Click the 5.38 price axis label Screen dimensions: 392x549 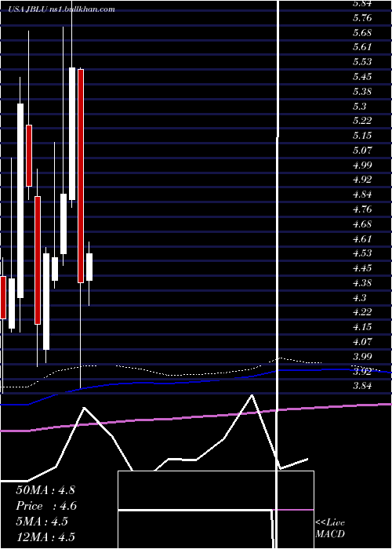[x=362, y=92]
